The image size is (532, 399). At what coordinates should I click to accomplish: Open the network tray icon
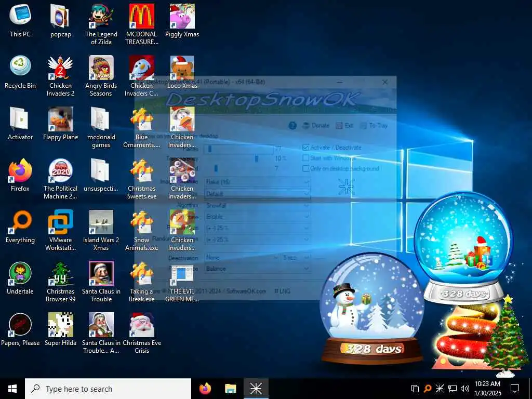(x=453, y=389)
